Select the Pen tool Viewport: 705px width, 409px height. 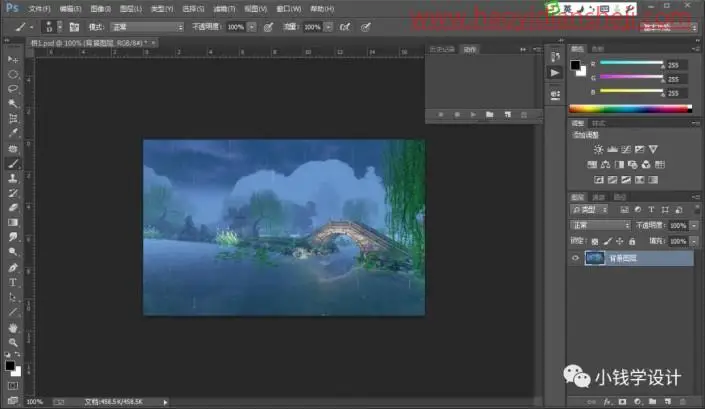[13, 268]
